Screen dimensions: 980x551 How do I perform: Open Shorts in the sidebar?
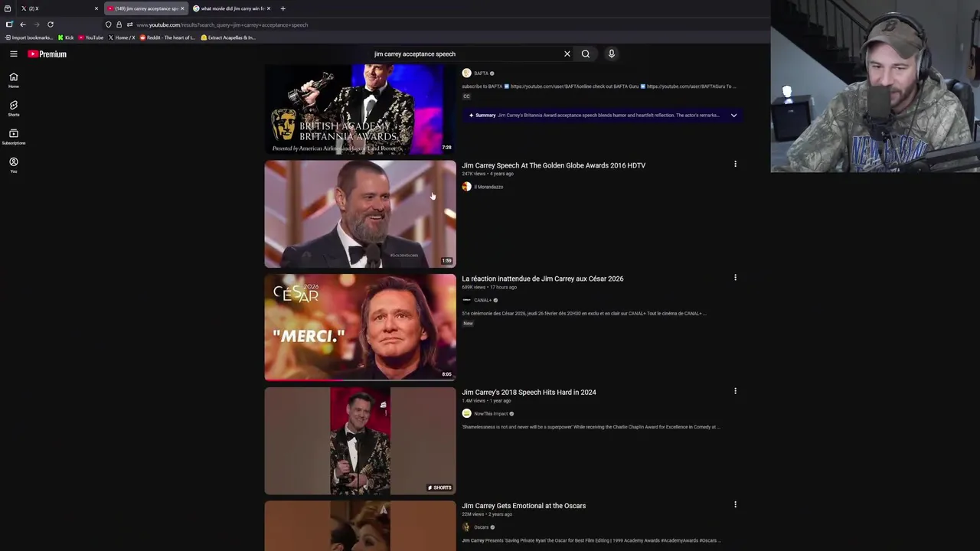(13, 109)
